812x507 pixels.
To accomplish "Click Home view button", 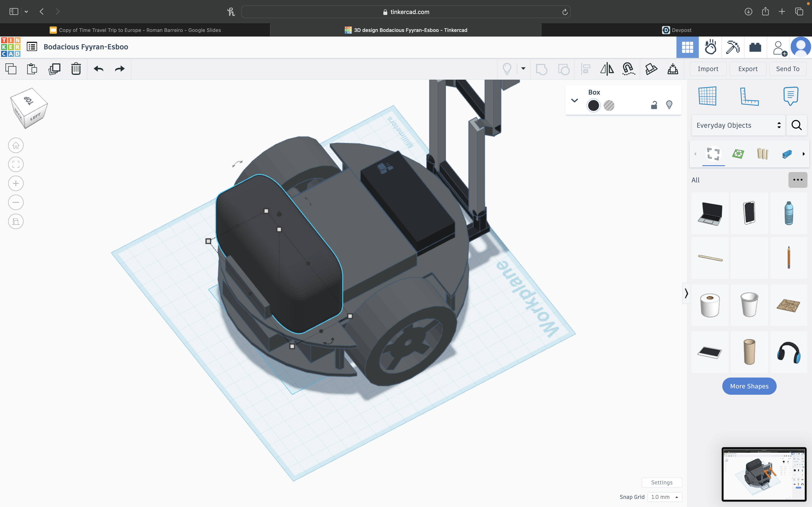I will 16,146.
